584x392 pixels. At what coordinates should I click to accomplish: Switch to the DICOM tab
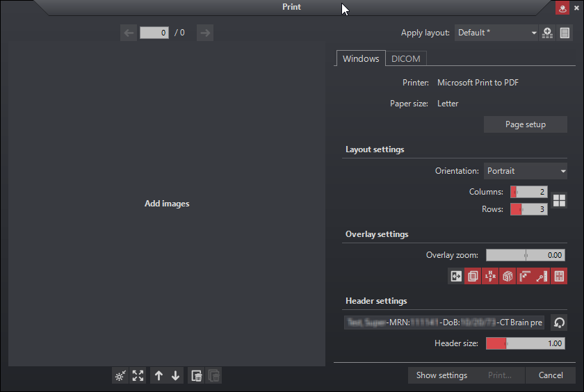pyautogui.click(x=406, y=59)
